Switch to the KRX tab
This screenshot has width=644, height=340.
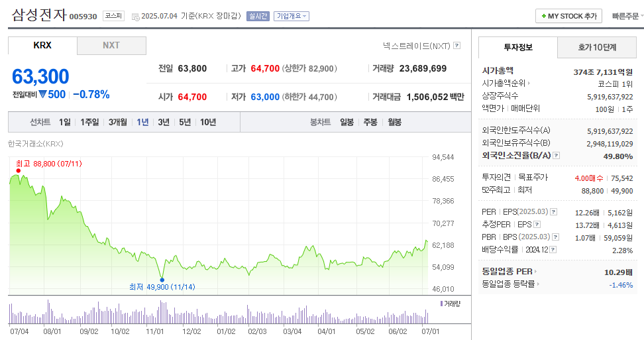click(42, 46)
